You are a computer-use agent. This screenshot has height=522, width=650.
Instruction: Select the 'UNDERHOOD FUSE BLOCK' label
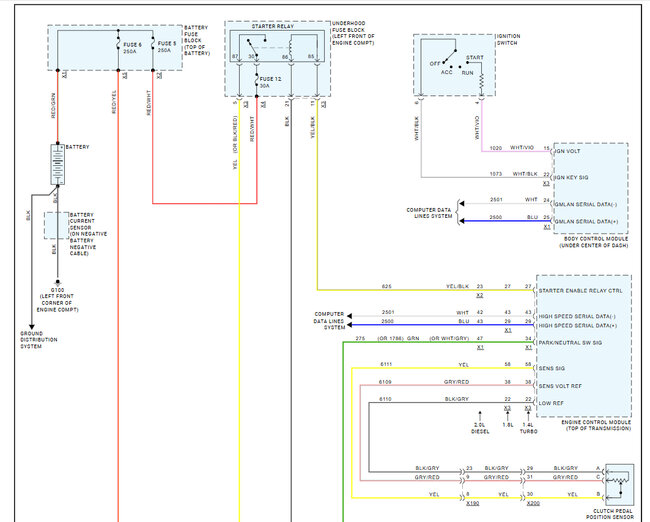click(353, 33)
